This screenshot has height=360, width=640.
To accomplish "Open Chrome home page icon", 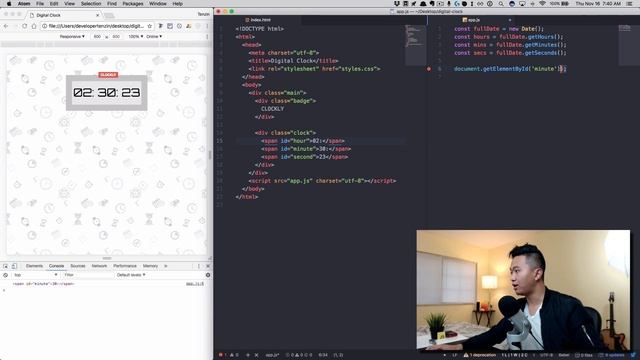I will pos(34,26).
